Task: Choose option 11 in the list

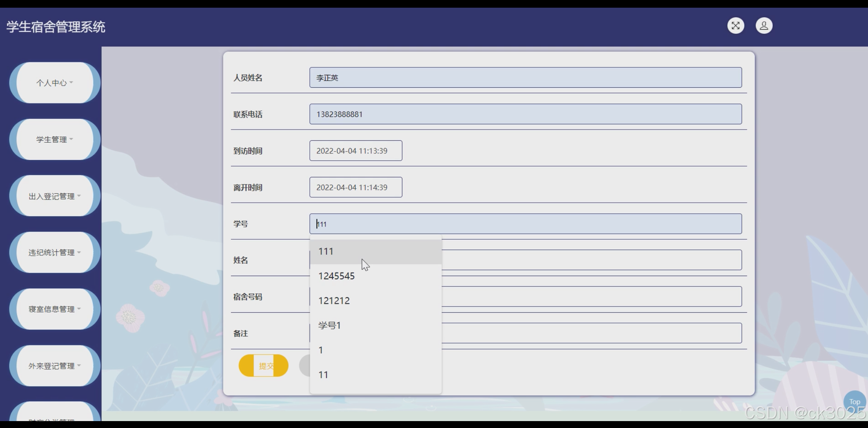Action: pos(323,375)
